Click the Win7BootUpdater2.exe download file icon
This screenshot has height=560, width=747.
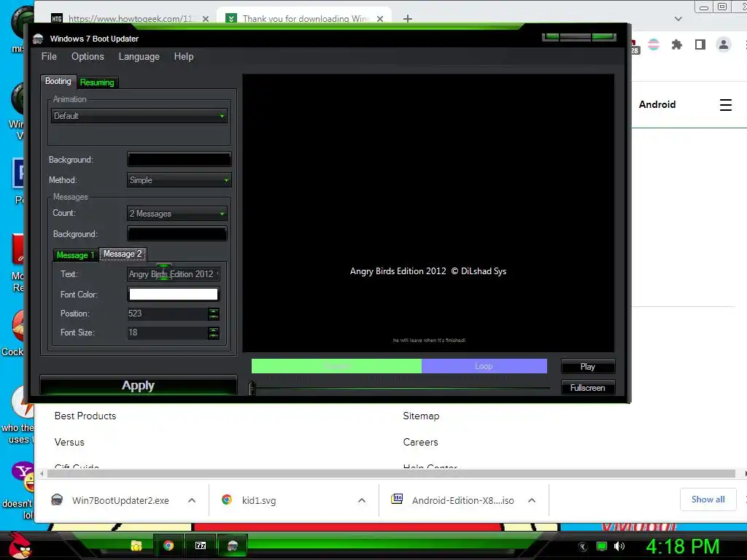click(x=57, y=500)
